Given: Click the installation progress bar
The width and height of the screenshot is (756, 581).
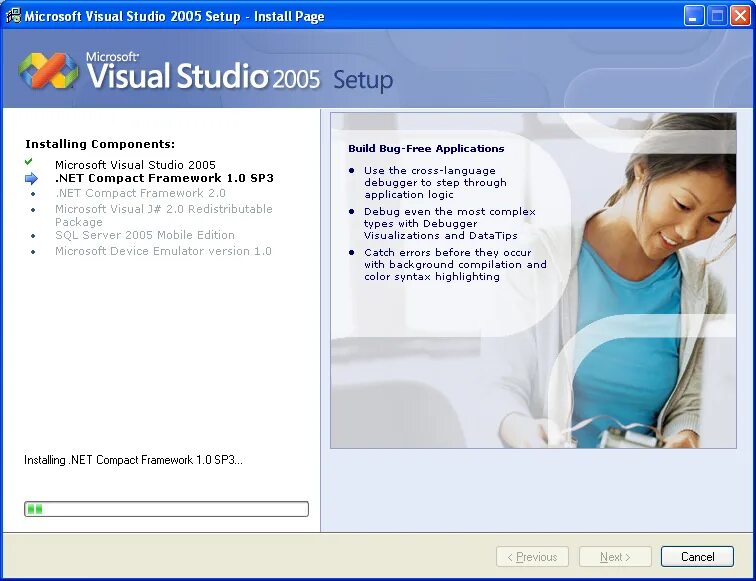Looking at the screenshot, I should (166, 509).
